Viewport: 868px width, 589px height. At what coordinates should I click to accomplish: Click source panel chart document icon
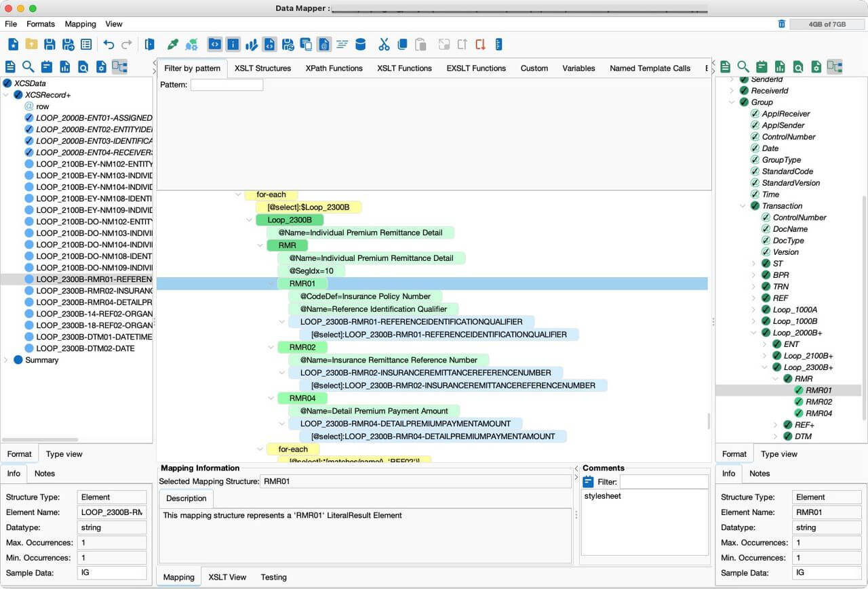[64, 66]
